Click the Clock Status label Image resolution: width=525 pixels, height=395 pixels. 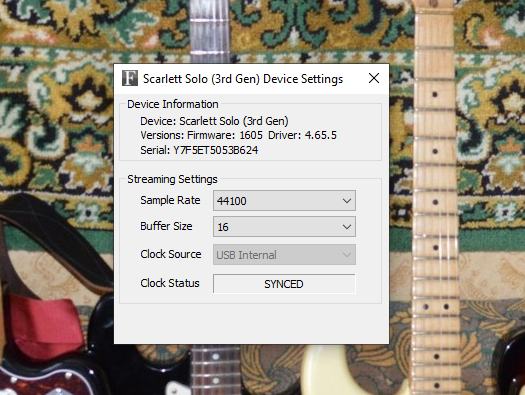(170, 283)
